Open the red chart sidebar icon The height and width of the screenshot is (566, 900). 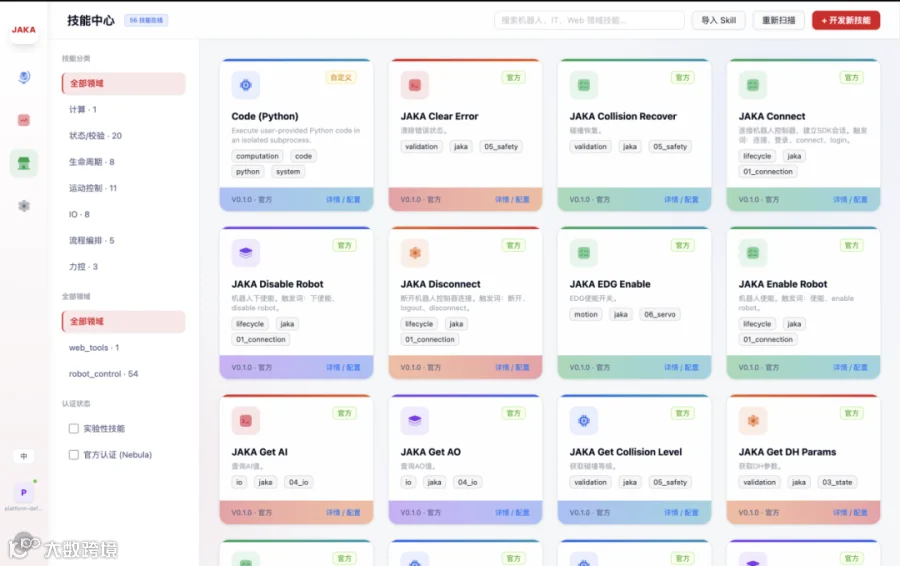pyautogui.click(x=24, y=120)
